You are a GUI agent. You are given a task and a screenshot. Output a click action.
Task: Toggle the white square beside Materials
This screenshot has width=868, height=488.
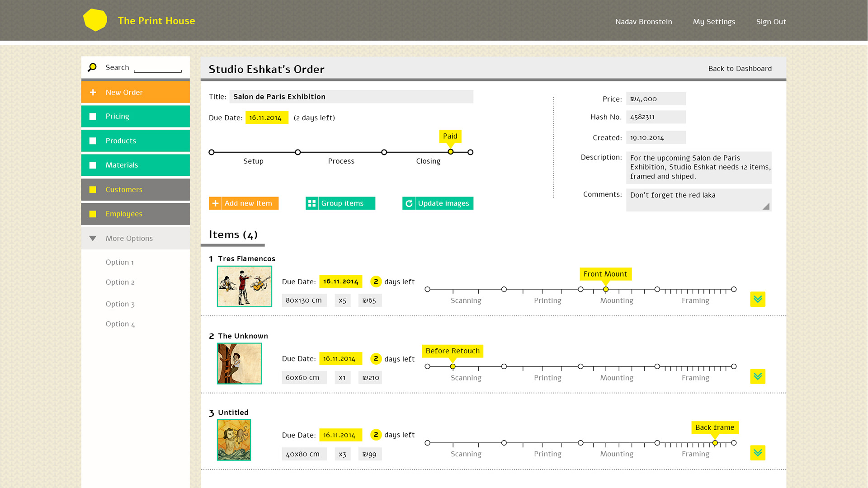coord(93,165)
